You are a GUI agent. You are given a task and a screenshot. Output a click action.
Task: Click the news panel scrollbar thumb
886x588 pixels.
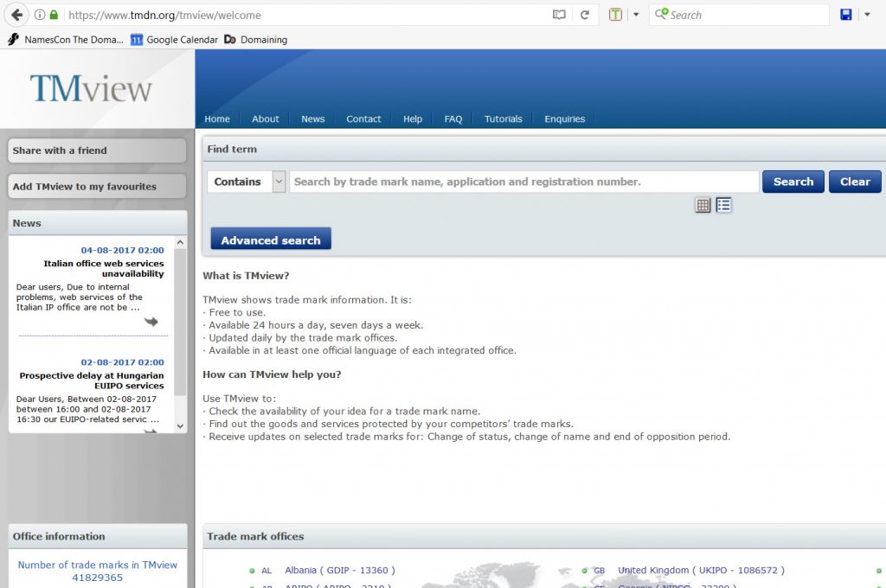(180, 322)
